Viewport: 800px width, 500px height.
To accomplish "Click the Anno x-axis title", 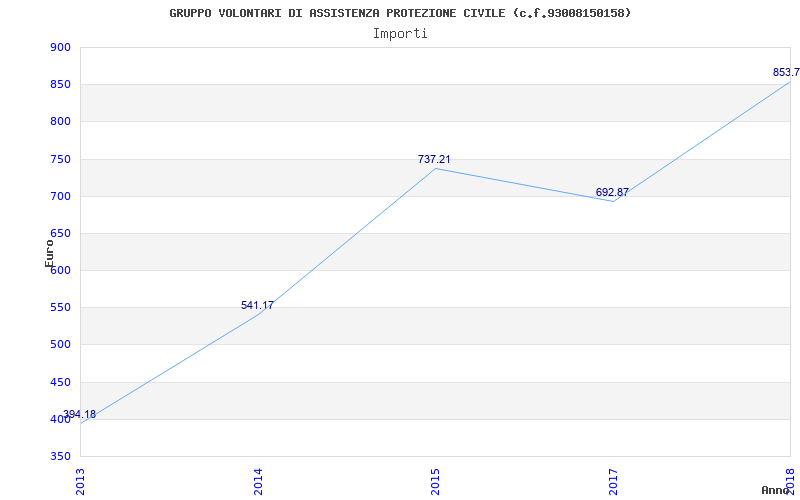I will (776, 490).
